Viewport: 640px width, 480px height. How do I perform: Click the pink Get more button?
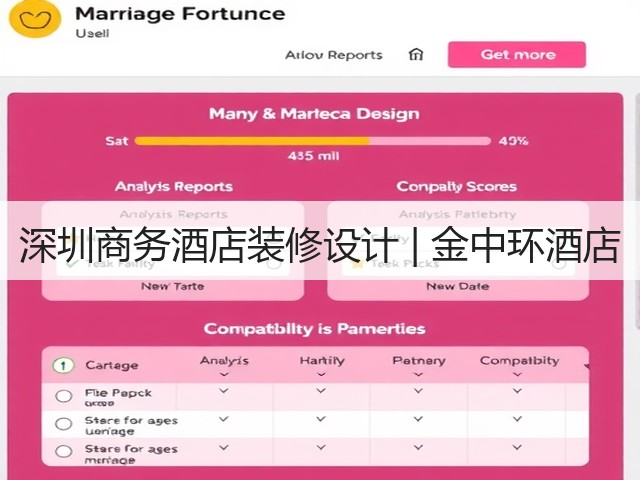coord(517,54)
